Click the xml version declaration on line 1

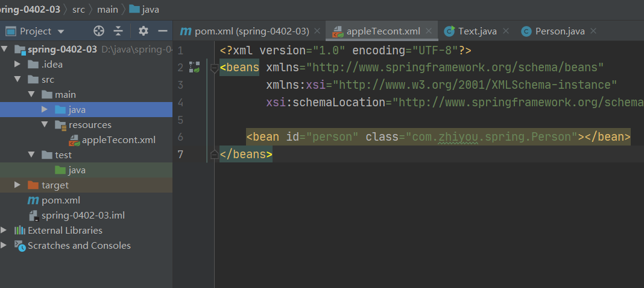coord(346,51)
